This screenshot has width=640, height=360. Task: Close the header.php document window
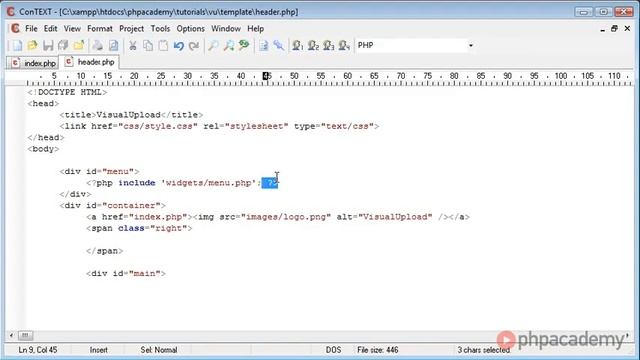click(x=627, y=29)
